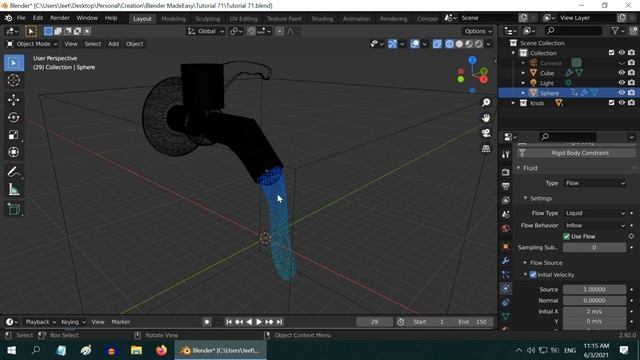The height and width of the screenshot is (360, 640).
Task: Select the Scale tool
Action: click(13, 135)
